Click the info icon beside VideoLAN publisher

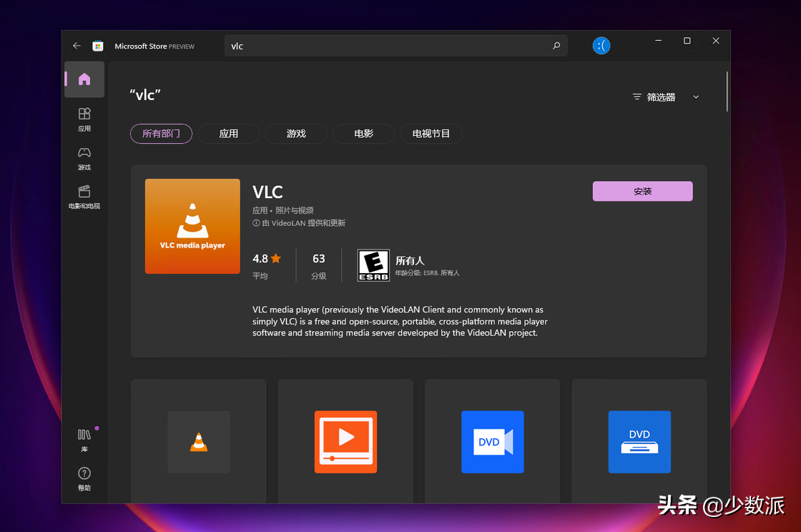pyautogui.click(x=256, y=223)
